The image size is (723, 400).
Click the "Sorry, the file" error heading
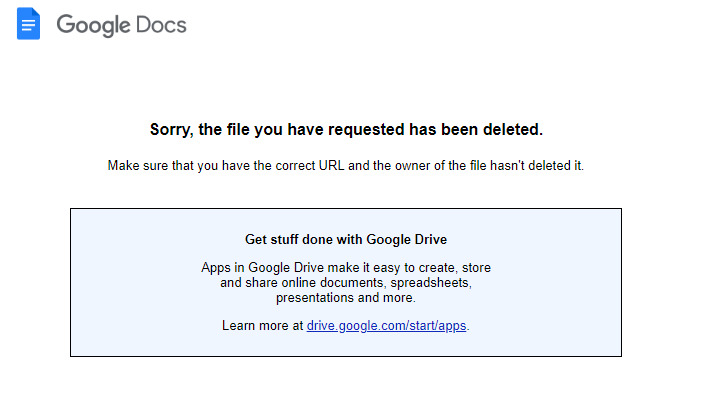click(x=345, y=129)
